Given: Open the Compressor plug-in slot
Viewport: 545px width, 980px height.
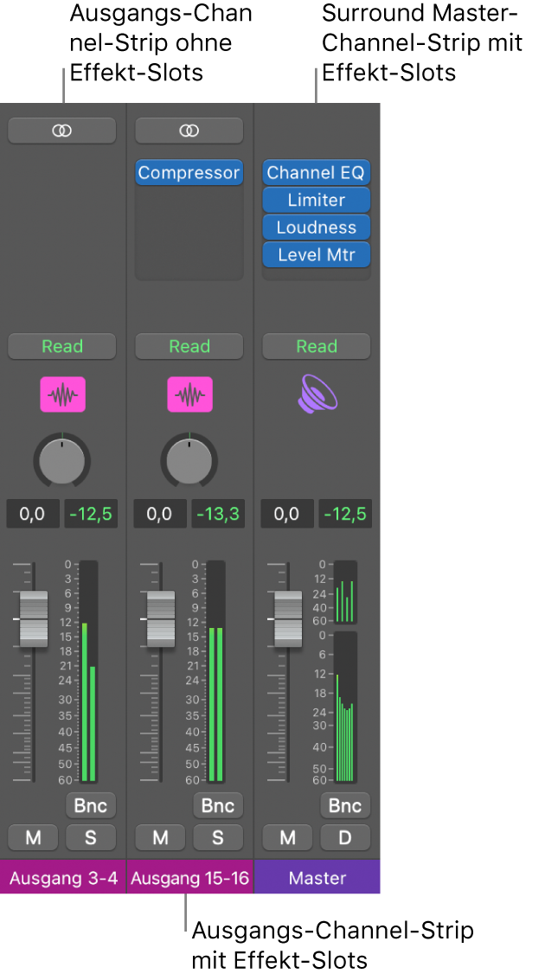Looking at the screenshot, I should (189, 172).
